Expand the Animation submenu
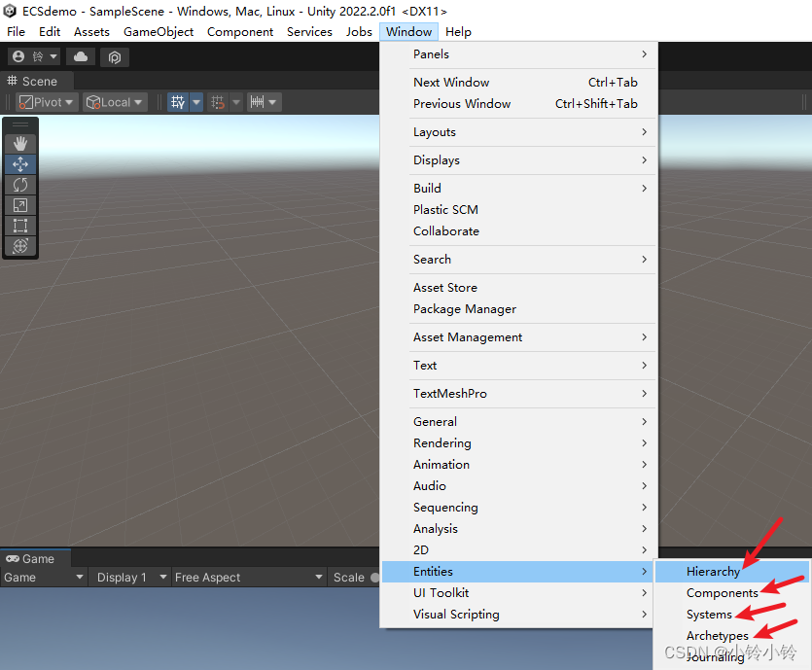The height and width of the screenshot is (670, 812). (519, 465)
